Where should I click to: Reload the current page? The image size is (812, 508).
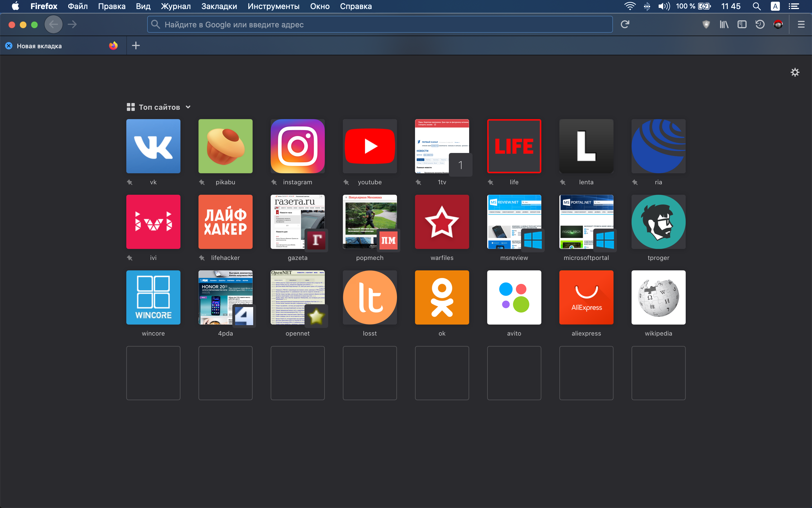click(625, 25)
